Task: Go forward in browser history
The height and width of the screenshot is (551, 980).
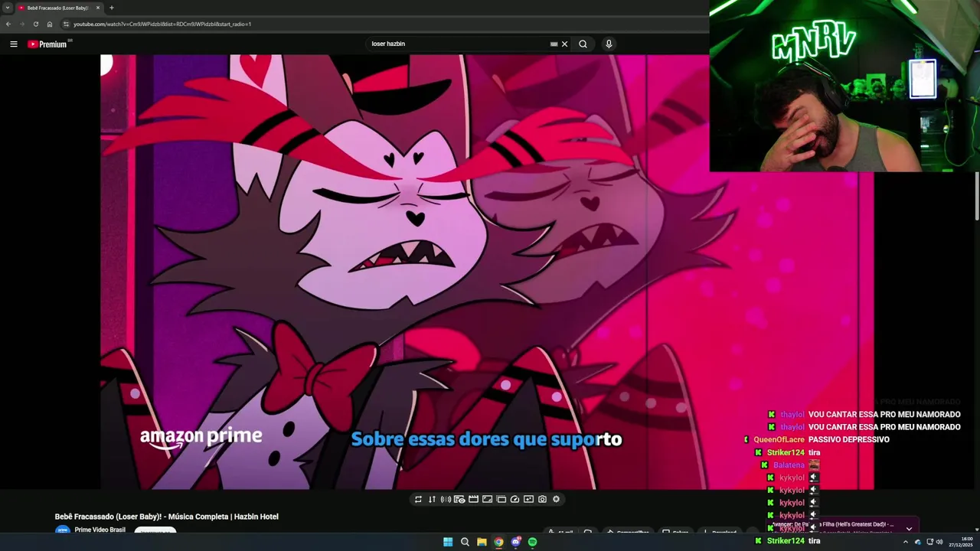Action: [21, 24]
